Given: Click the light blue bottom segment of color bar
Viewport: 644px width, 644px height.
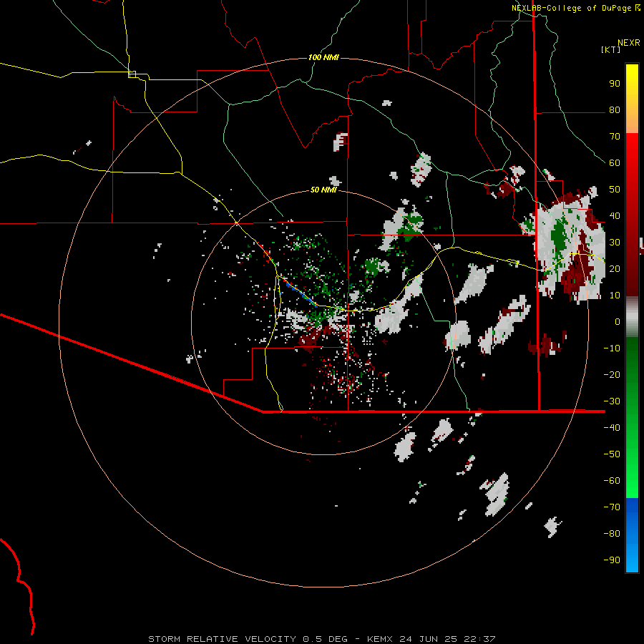Looking at the screenshot, I should 632,559.
